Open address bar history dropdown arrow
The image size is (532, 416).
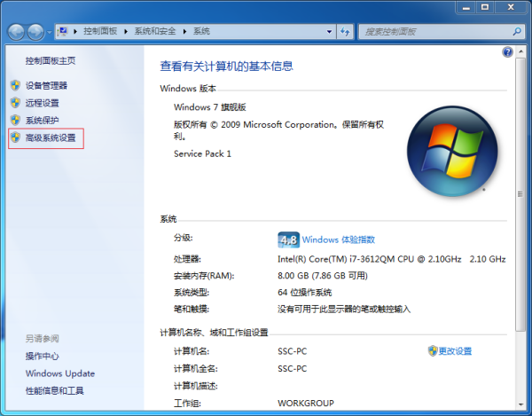[x=329, y=32]
